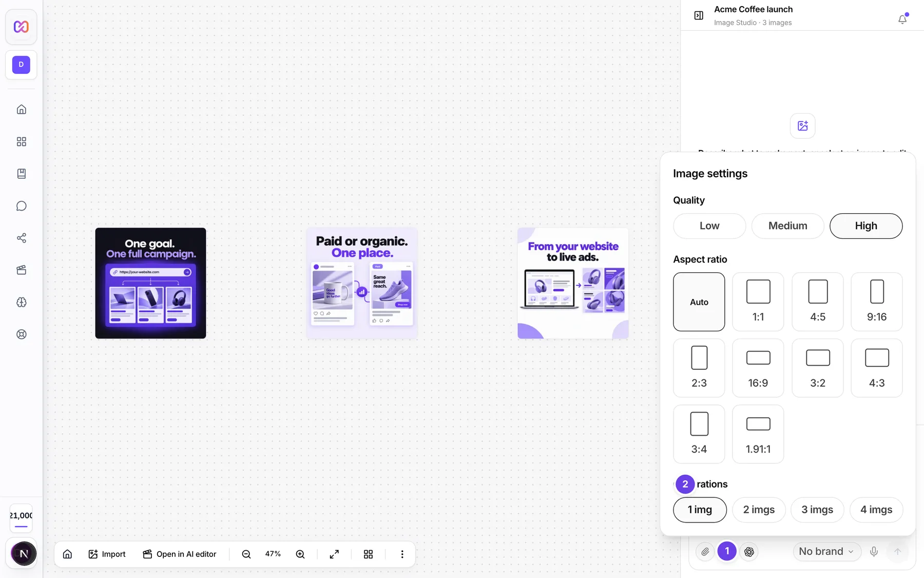Select the 1:1 aspect ratio
924x578 pixels.
pos(758,302)
